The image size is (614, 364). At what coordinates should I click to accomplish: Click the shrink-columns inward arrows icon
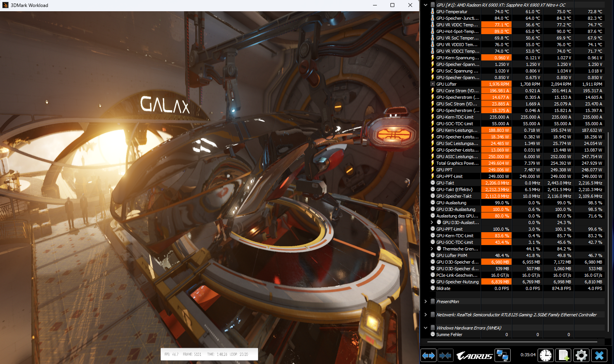tap(445, 355)
